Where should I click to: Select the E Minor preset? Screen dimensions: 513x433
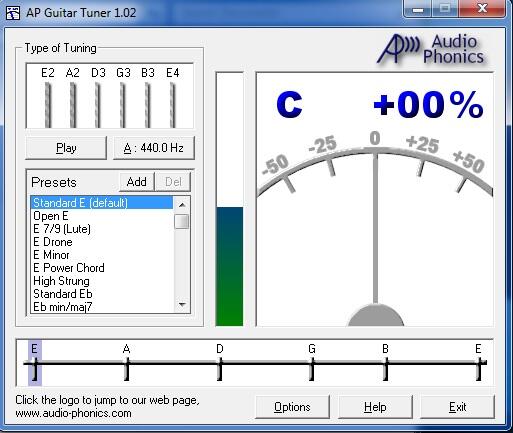pyautogui.click(x=102, y=255)
